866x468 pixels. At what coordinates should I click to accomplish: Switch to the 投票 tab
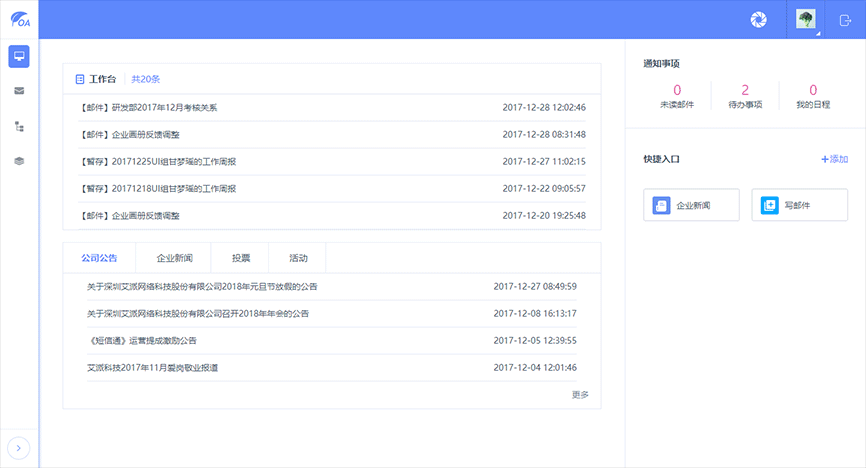(x=241, y=258)
